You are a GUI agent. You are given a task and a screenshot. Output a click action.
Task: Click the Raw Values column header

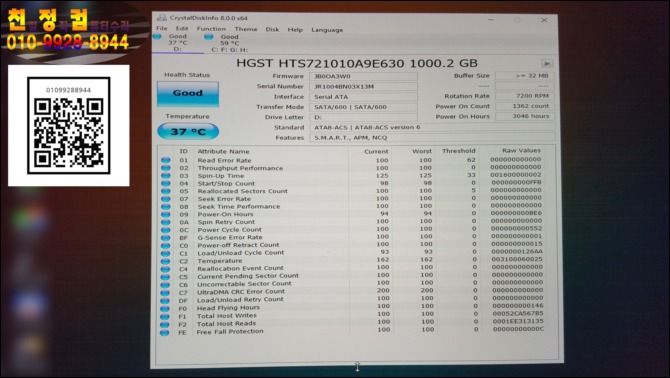pyautogui.click(x=521, y=150)
